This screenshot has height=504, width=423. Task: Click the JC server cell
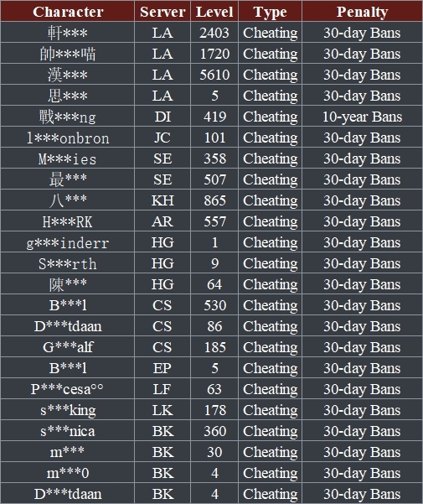coord(162,138)
